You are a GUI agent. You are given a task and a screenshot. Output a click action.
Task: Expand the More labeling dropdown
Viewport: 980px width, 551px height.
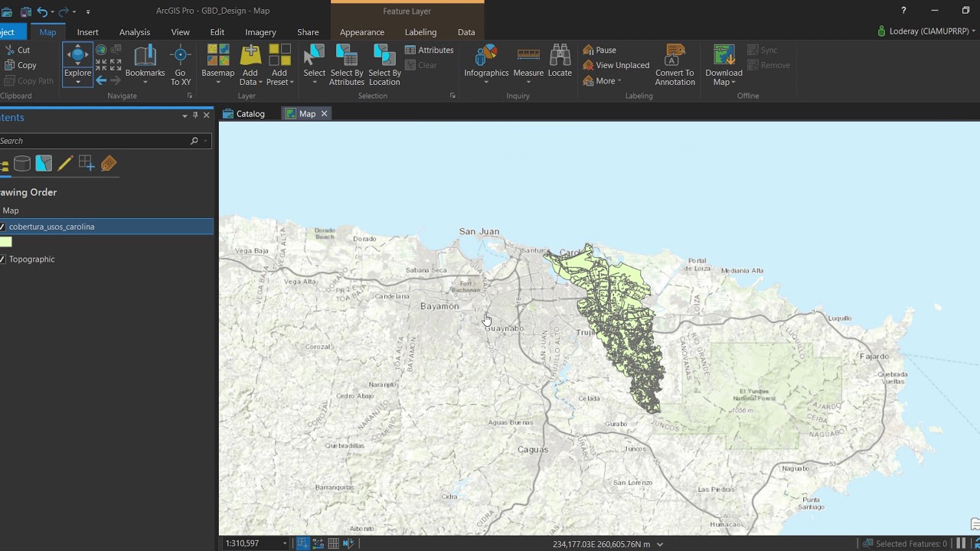(619, 80)
